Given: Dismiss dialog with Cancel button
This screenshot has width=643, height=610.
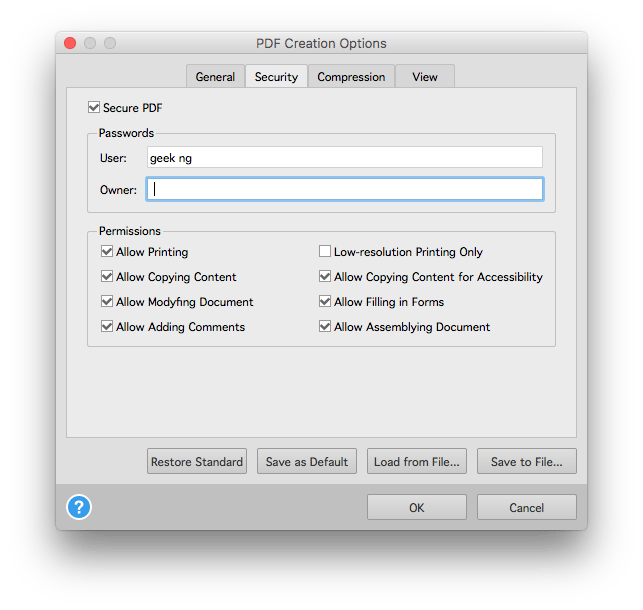Looking at the screenshot, I should click(527, 508).
